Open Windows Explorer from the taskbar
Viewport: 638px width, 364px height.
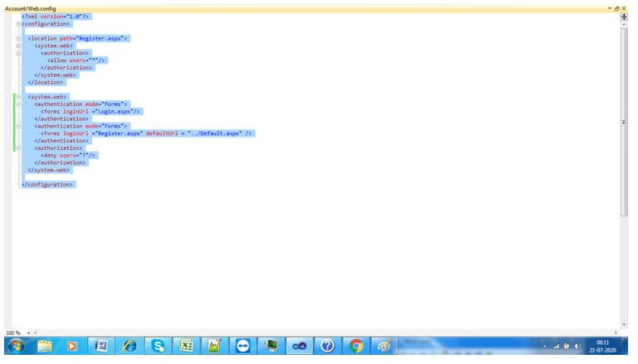pos(44,346)
